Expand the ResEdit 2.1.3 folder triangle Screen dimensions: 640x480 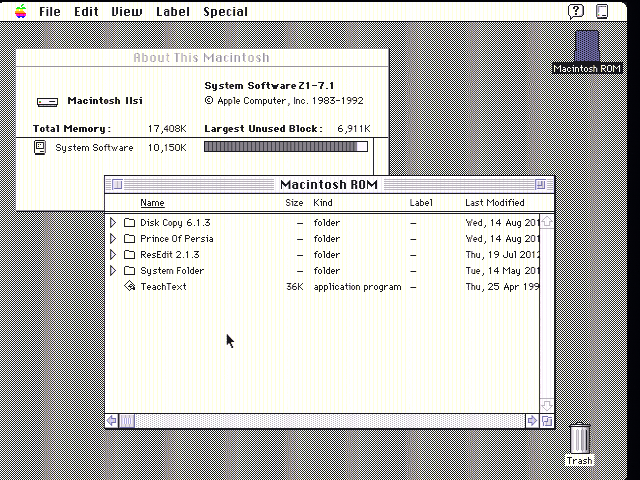[x=113, y=254]
